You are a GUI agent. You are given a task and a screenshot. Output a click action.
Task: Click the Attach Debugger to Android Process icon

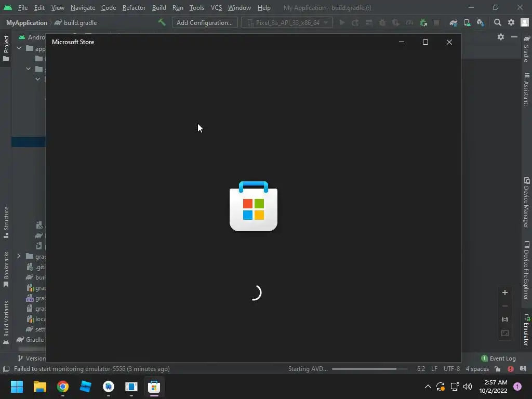(x=423, y=23)
